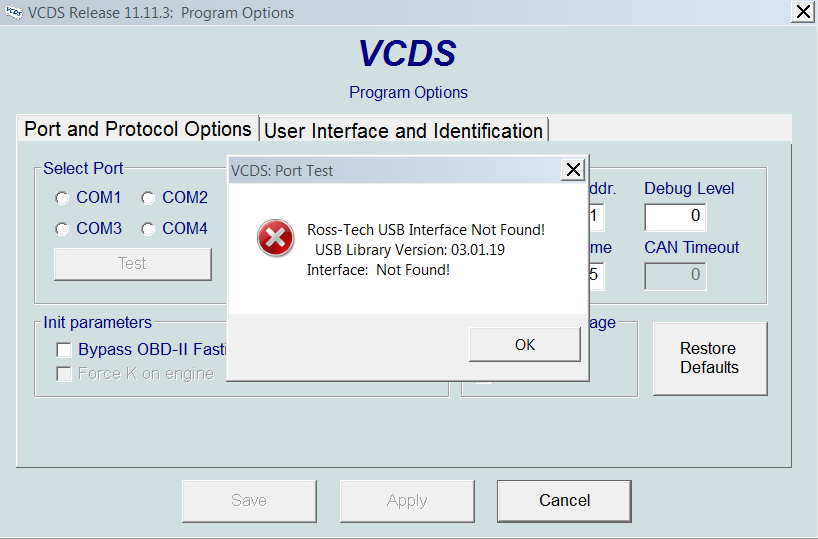Focus the Debug Level input field
818x539 pixels.
[675, 217]
